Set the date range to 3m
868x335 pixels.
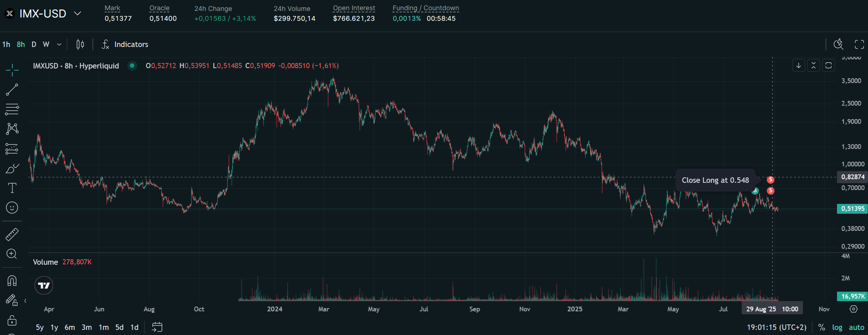(87, 327)
